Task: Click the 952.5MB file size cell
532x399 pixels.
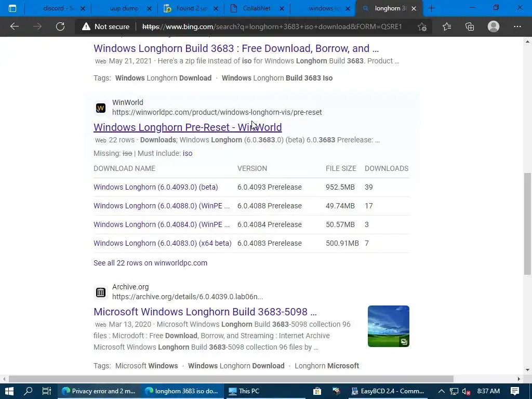Action: [340, 187]
